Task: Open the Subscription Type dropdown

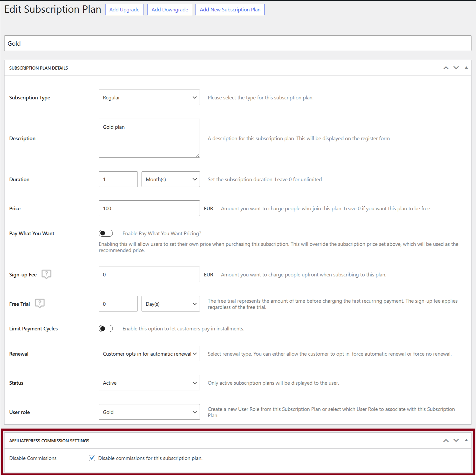Action: coord(149,98)
